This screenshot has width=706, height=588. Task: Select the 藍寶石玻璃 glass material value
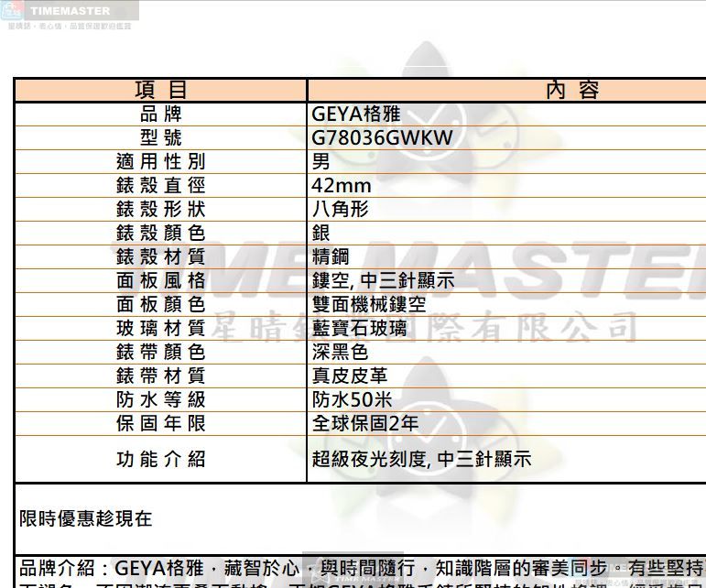pos(359,328)
